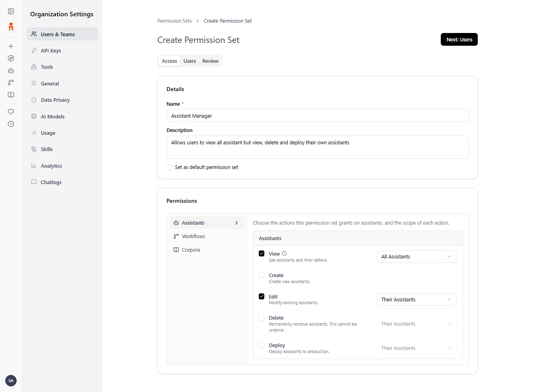Check the Create permission checkbox
This screenshot has width=533, height=392.
tap(262, 275)
